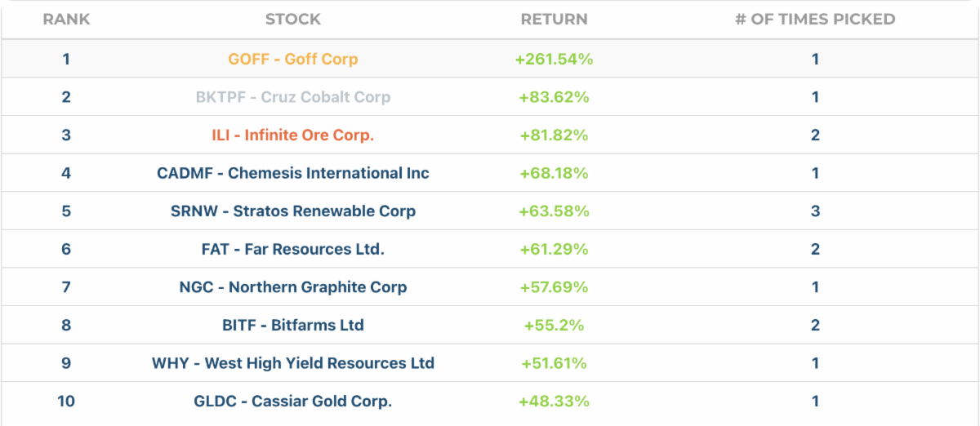Click ILI - Infinite Ore Corp. link
980x426 pixels.
(293, 135)
